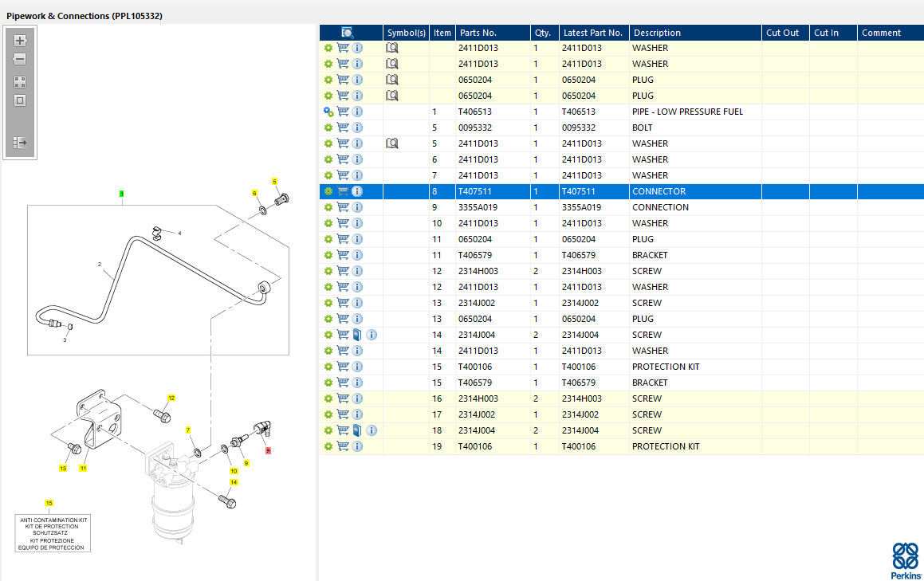The image size is (924, 581).
Task: Click the Cut Out column header
Action: pos(785,33)
